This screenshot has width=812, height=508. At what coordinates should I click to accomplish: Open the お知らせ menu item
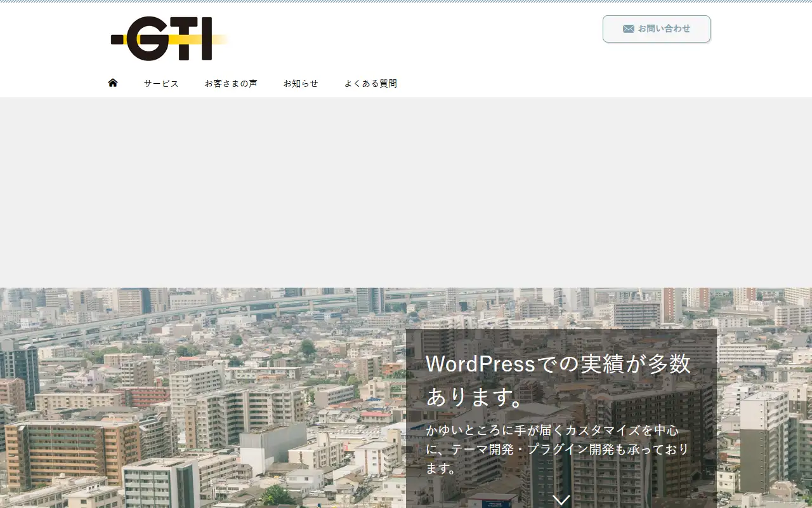pyautogui.click(x=301, y=83)
